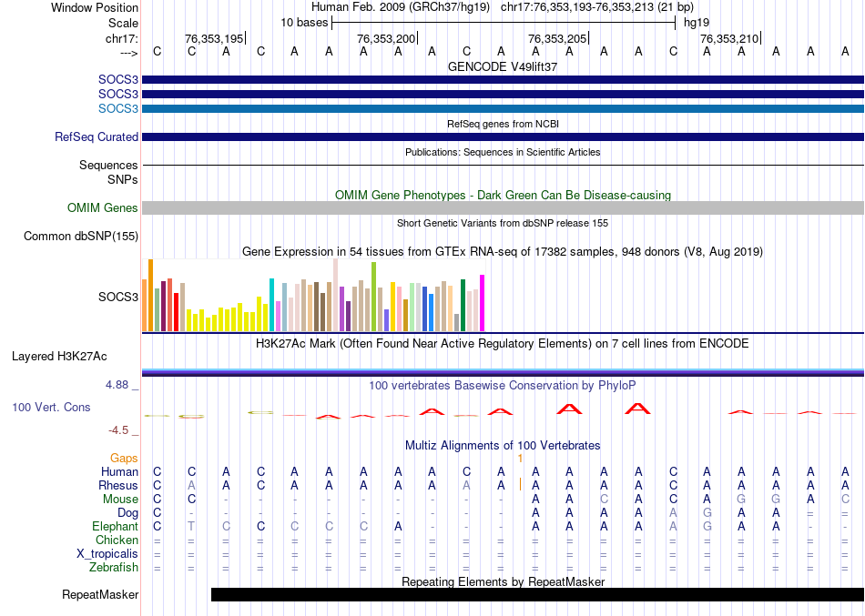The width and height of the screenshot is (865, 616).
Task: Open 'Multiz Alignments of 100 Vertebrates' title
Action: pyautogui.click(x=503, y=446)
